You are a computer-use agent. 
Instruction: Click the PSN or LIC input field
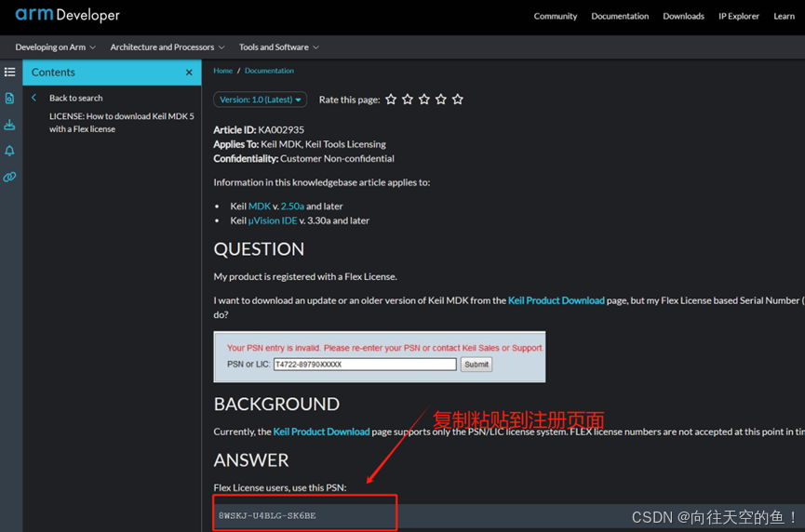point(365,365)
